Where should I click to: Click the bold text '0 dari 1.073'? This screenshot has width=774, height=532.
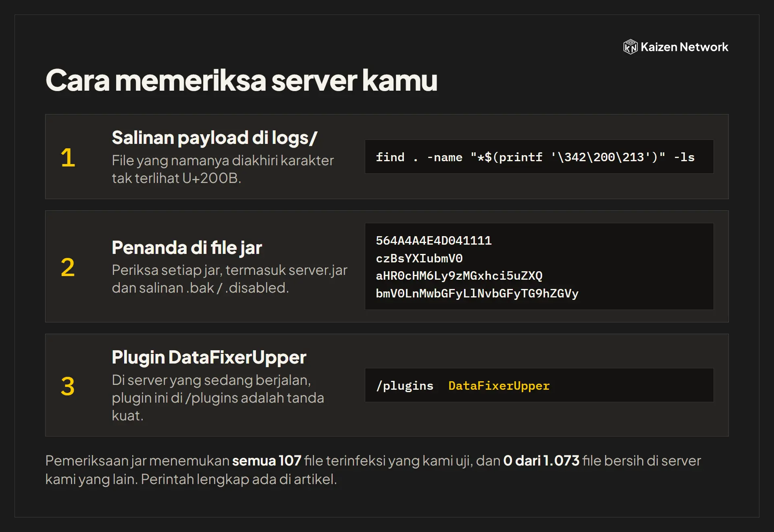[541, 461]
